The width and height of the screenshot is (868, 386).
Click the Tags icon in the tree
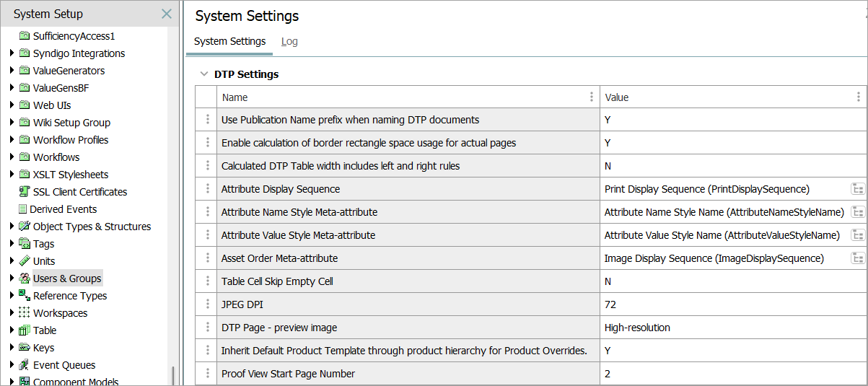coord(25,244)
